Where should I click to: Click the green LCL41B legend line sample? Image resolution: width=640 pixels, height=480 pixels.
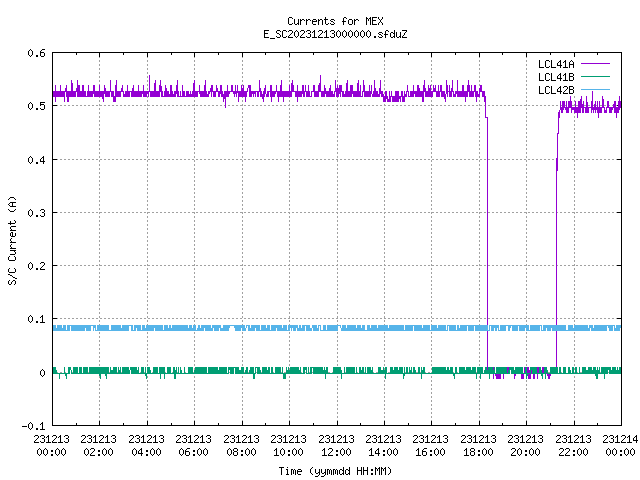(595, 76)
